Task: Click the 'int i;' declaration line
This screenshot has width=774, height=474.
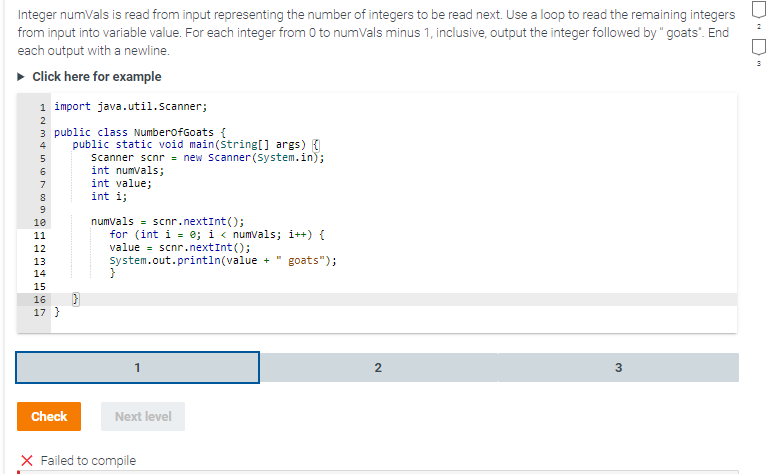Action: click(x=109, y=197)
